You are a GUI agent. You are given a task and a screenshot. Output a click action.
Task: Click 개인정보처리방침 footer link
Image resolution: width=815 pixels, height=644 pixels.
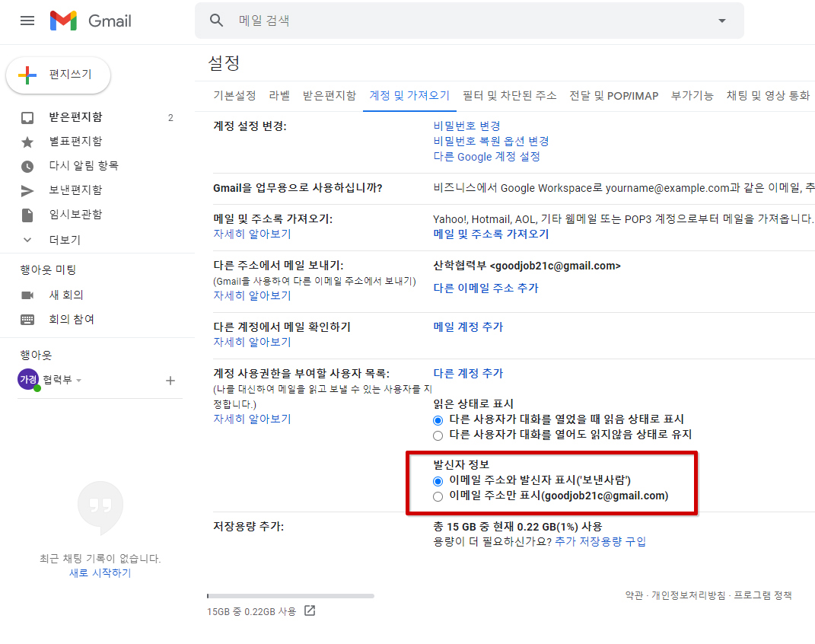click(689, 595)
